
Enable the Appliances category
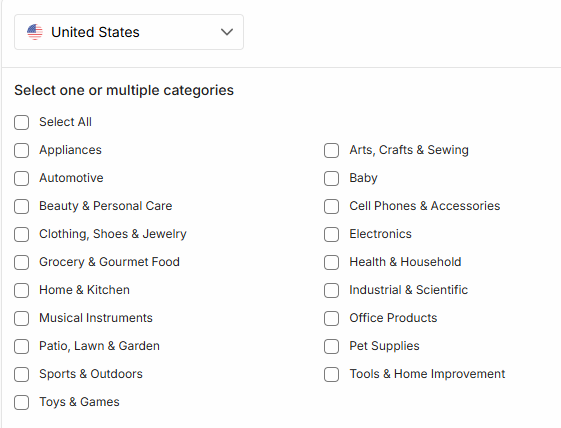pyautogui.click(x=21, y=150)
